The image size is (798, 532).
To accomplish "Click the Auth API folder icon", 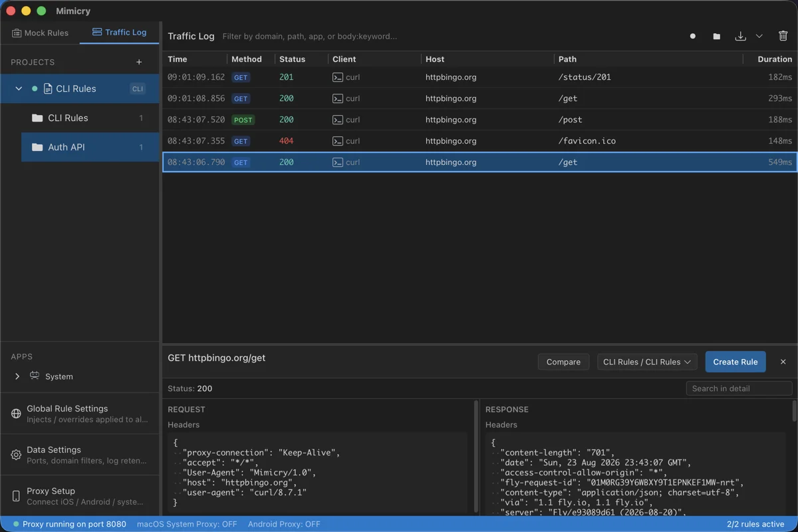I will (x=37, y=147).
